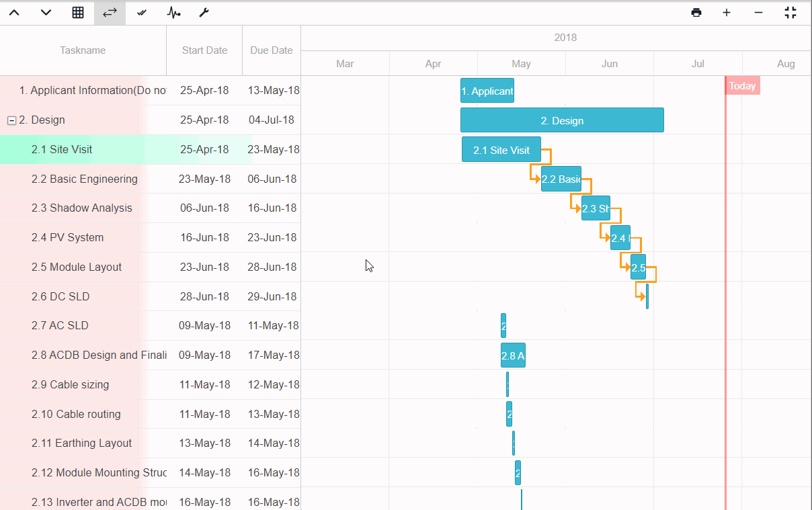Click the grid columns icon in the toolbar

coord(77,12)
